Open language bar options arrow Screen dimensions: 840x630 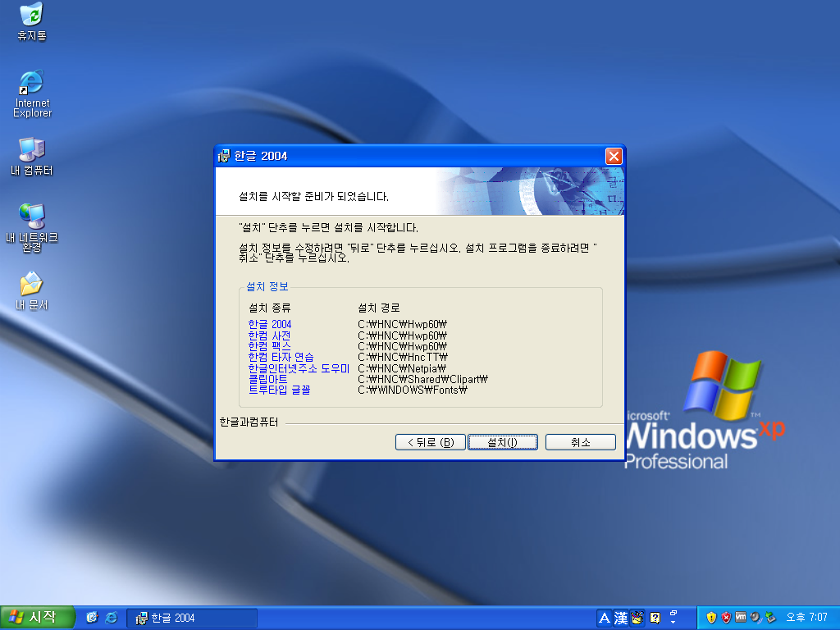(673, 623)
